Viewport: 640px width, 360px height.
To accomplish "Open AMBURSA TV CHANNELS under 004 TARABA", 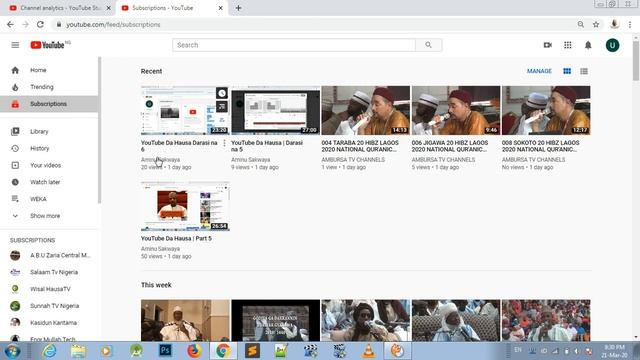I will (353, 160).
